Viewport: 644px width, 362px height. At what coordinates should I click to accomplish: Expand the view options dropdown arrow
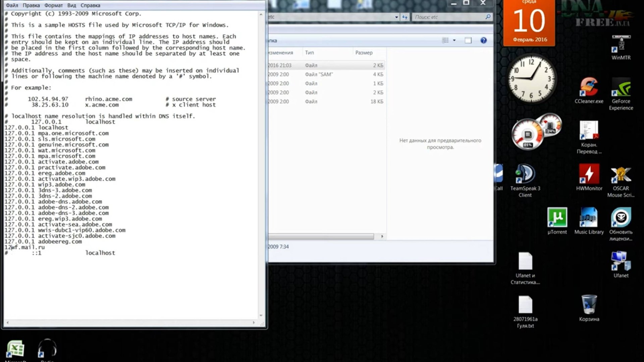point(454,41)
